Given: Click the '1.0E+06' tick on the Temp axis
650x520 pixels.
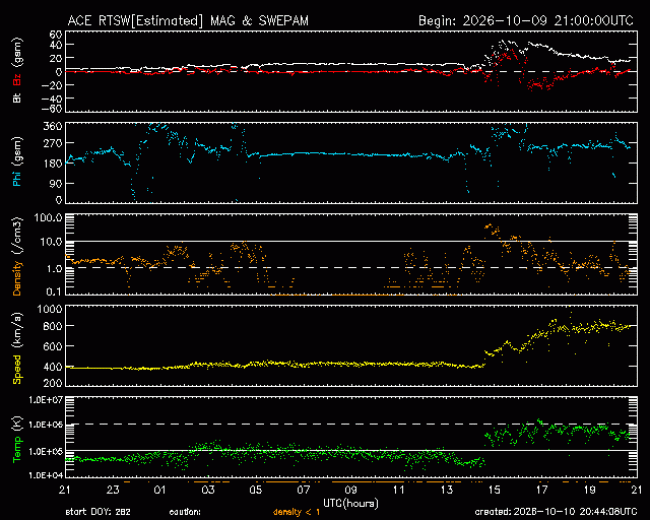Looking at the screenshot, I should pyautogui.click(x=46, y=425).
